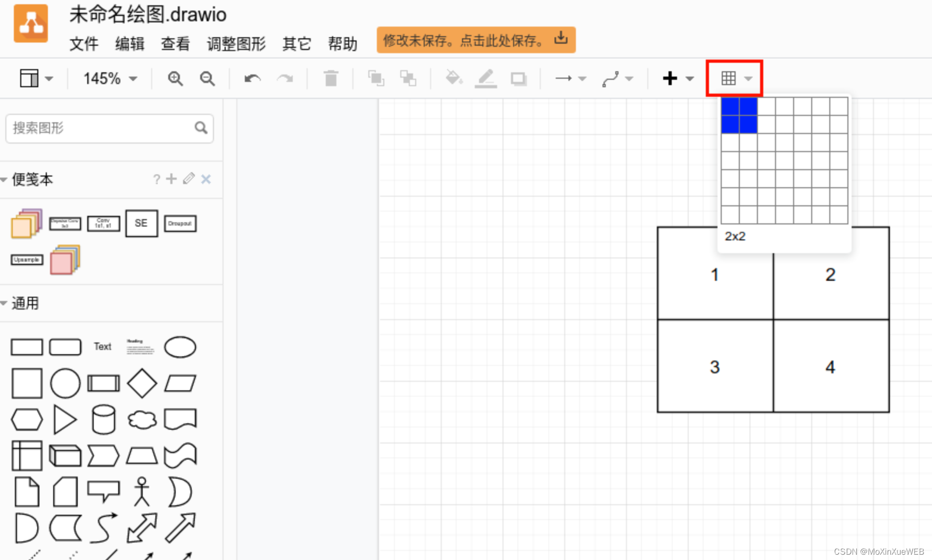
Task: Open the 145% zoom level dropdown
Action: [x=109, y=78]
